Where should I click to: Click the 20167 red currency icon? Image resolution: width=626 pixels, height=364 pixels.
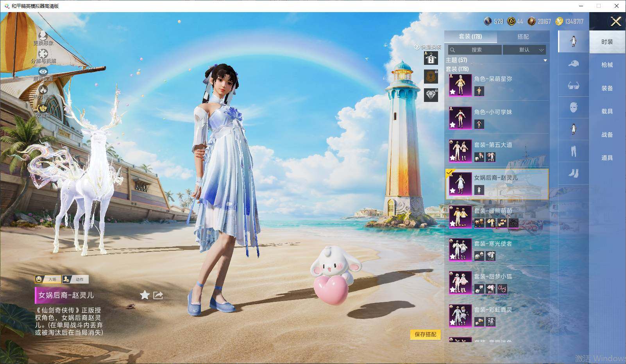(531, 21)
